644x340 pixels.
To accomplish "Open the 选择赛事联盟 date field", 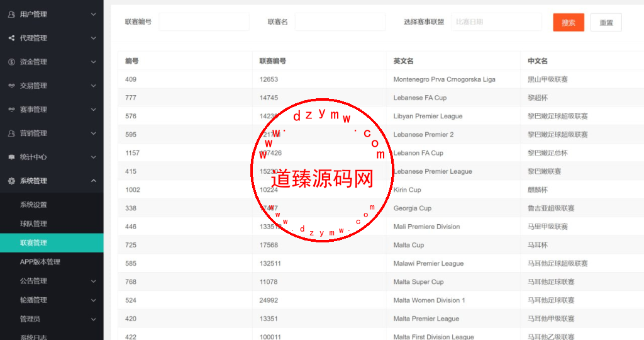I will (x=497, y=22).
